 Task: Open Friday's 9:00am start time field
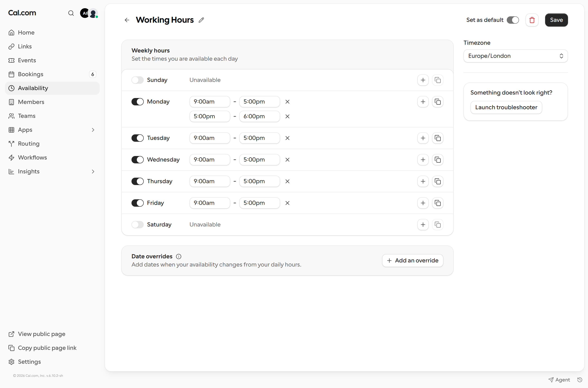tap(210, 203)
